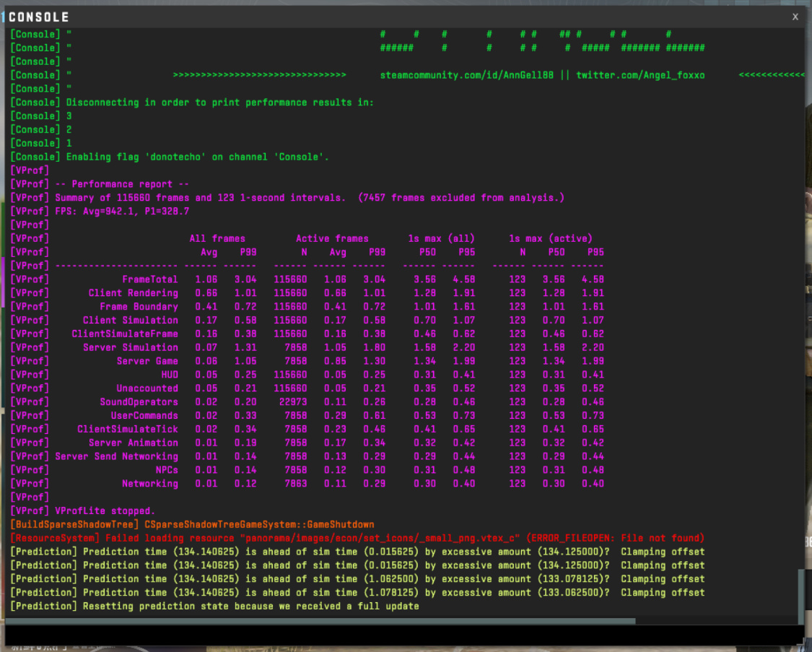Click the Server Animation row label
The height and width of the screenshot is (652, 812).
(x=133, y=443)
